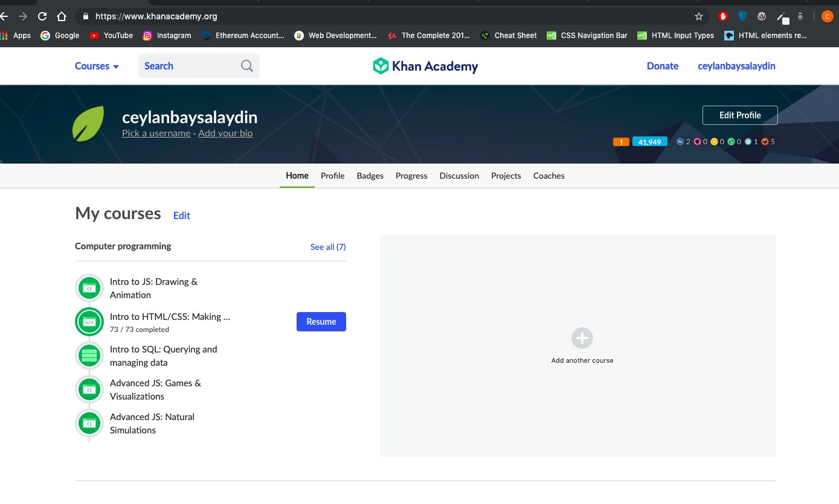Click the Sun badges yellow icon
The height and width of the screenshot is (504, 839).
tap(714, 142)
